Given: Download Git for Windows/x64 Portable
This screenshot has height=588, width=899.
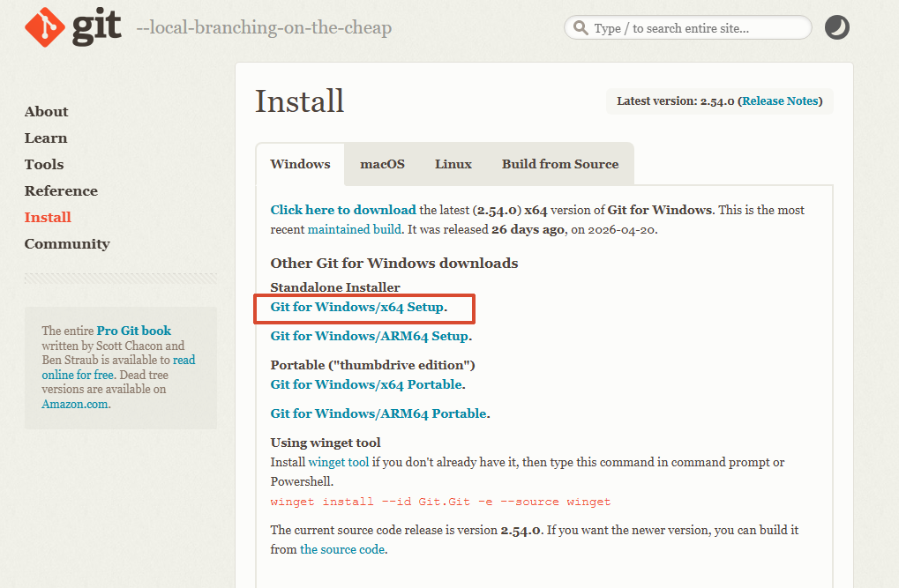Looking at the screenshot, I should click(366, 384).
